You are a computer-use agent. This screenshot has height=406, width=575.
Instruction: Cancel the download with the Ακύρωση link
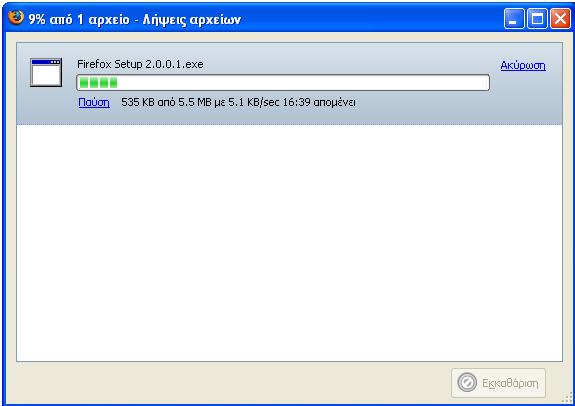523,66
